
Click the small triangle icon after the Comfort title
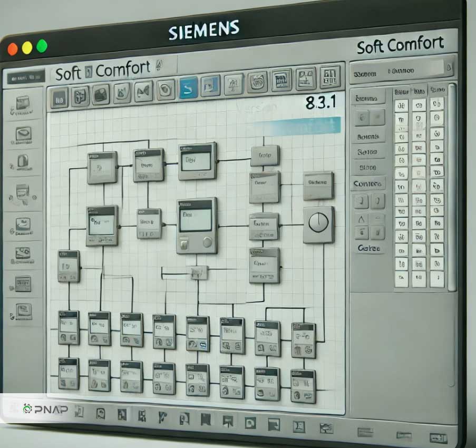pyautogui.click(x=159, y=65)
